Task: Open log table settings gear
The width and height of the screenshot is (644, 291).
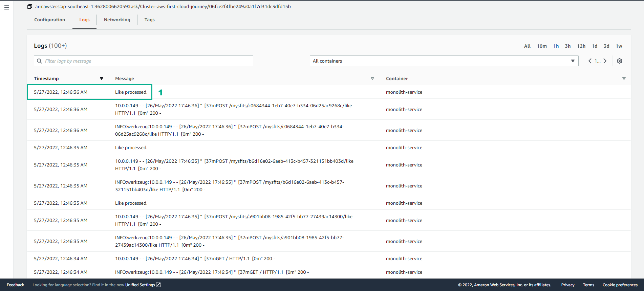Action: (x=620, y=61)
